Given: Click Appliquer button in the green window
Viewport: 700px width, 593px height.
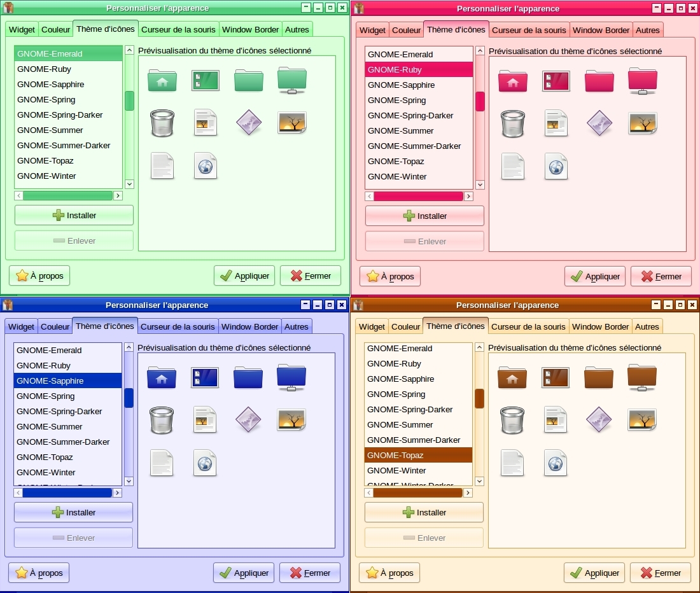Looking at the screenshot, I should [x=244, y=276].
